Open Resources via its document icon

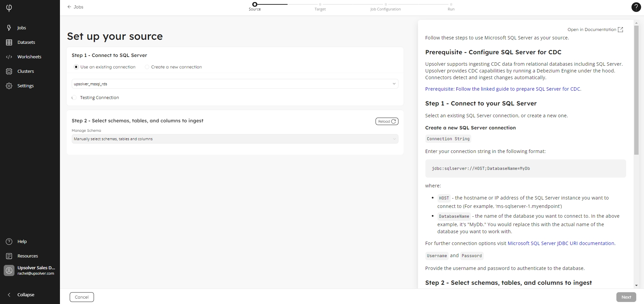tap(9, 256)
